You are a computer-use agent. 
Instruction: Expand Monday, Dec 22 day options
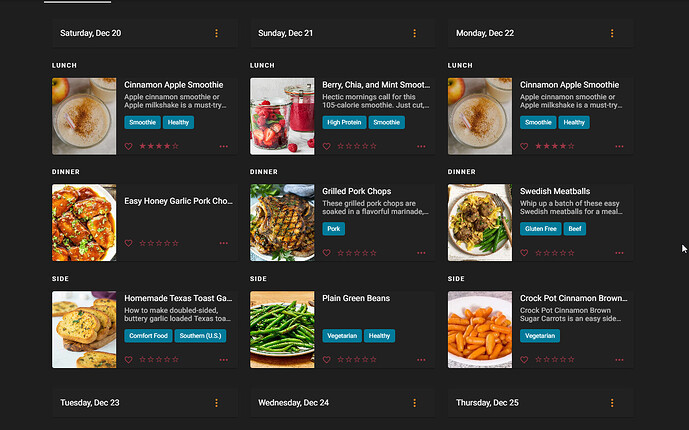(612, 33)
